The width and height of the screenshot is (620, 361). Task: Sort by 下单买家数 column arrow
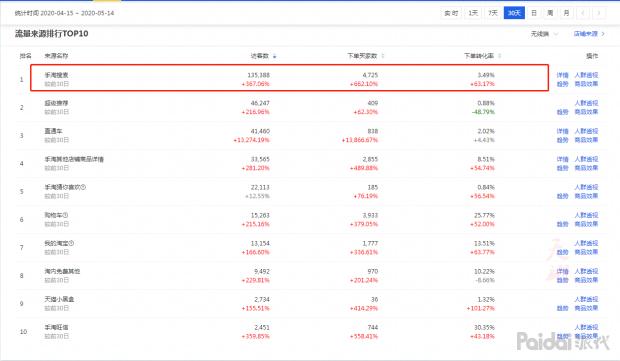tap(383, 56)
